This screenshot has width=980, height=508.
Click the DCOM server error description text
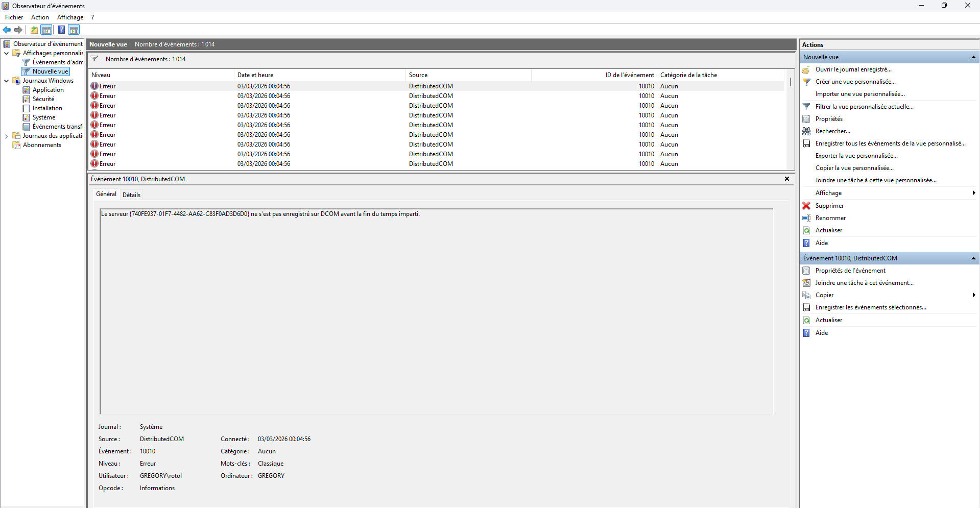click(x=260, y=214)
